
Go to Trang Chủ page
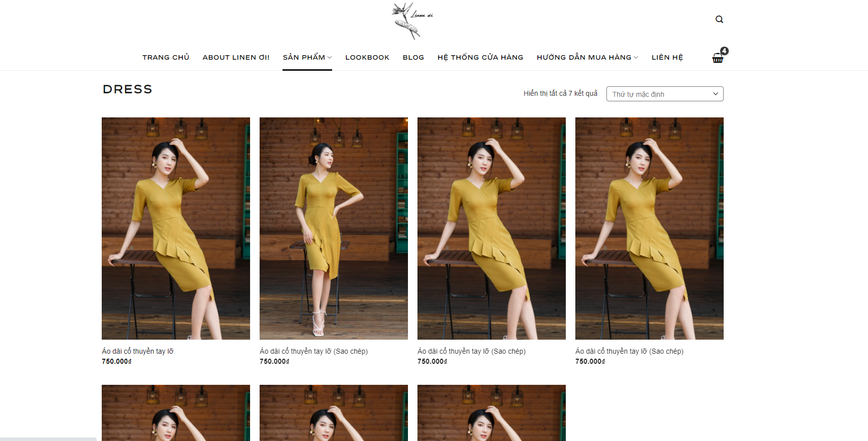(x=165, y=58)
